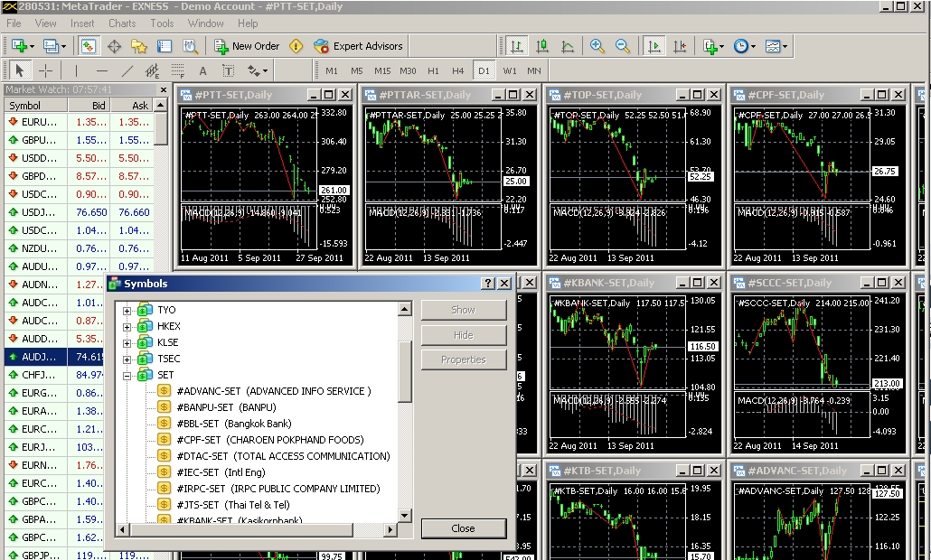Toggle the Terminal panel icon
The height and width of the screenshot is (560, 931).
tap(164, 46)
